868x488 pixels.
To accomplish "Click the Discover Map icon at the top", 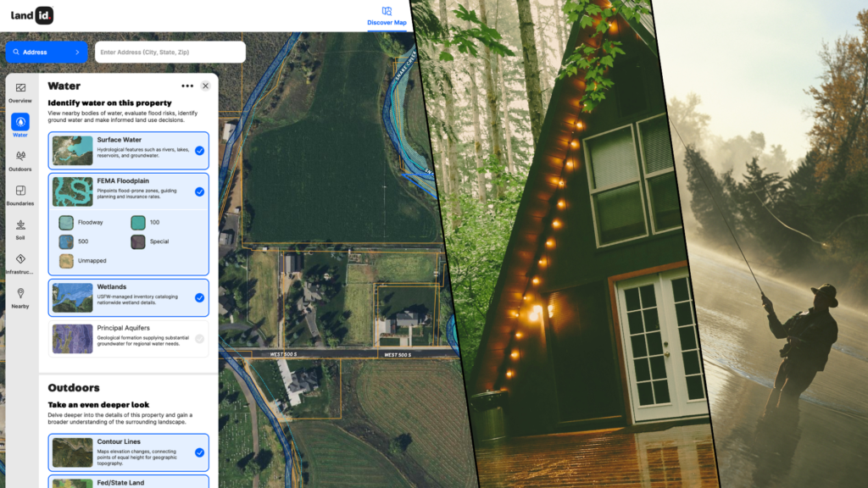I will 387,12.
